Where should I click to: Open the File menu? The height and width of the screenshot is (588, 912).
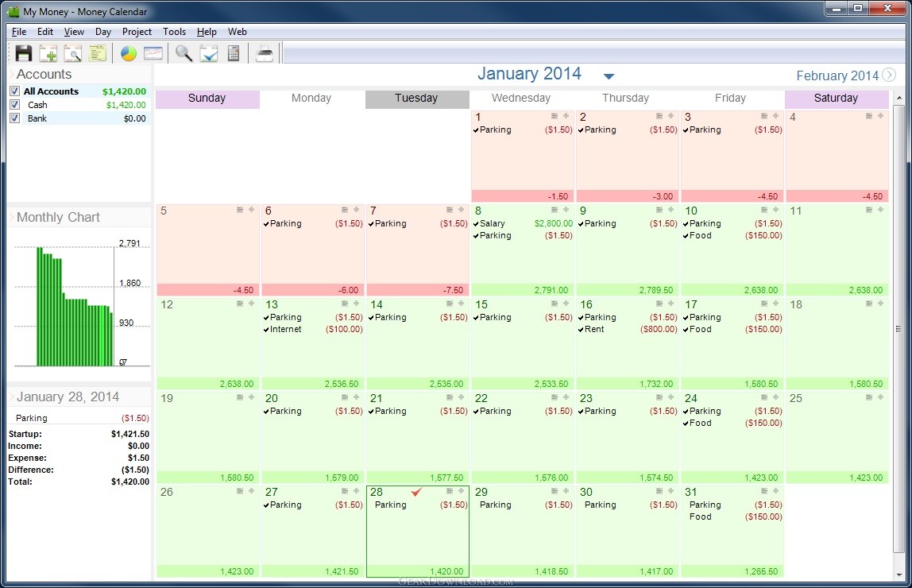(18, 32)
